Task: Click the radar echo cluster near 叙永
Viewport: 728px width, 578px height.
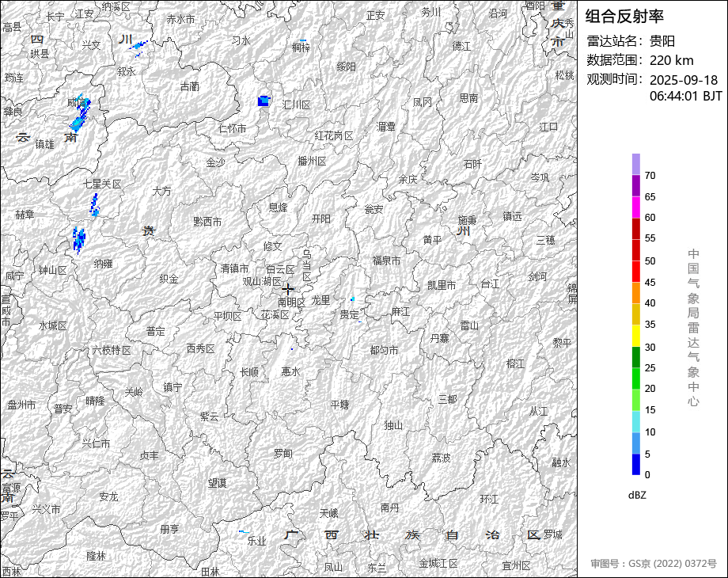Action: (138, 48)
